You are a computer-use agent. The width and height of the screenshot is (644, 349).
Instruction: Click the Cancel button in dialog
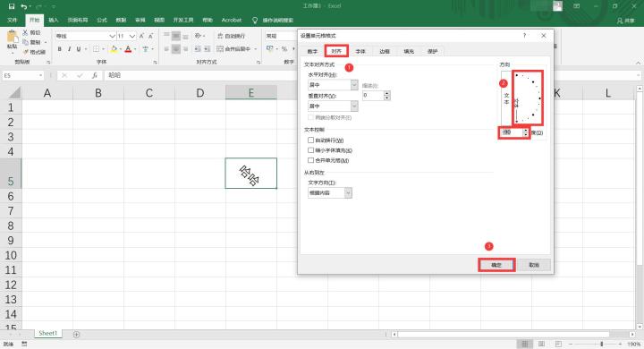[x=534, y=265]
